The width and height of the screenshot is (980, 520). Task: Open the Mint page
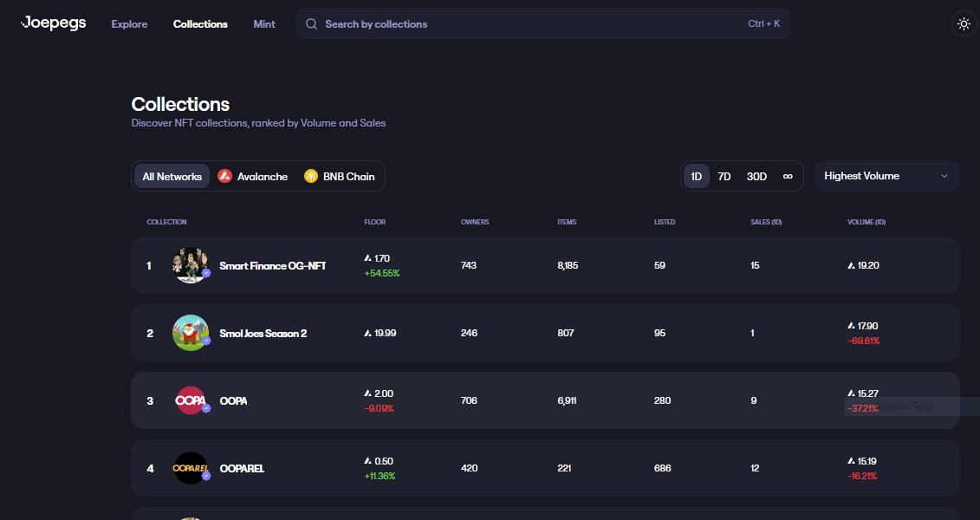264,23
